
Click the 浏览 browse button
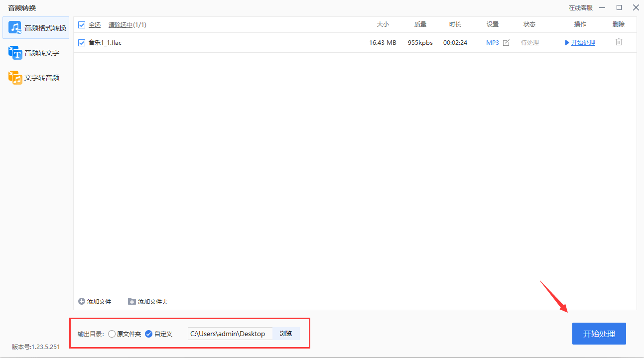tap(286, 334)
